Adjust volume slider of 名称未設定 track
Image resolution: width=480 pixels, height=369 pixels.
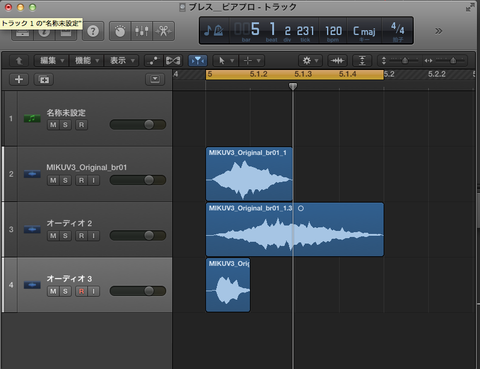(x=138, y=125)
